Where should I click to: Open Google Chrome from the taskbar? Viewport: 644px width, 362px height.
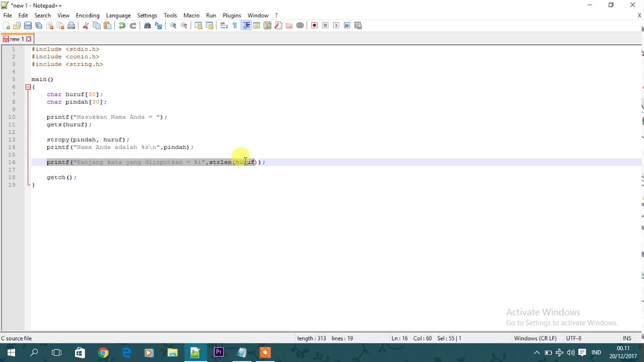click(103, 352)
